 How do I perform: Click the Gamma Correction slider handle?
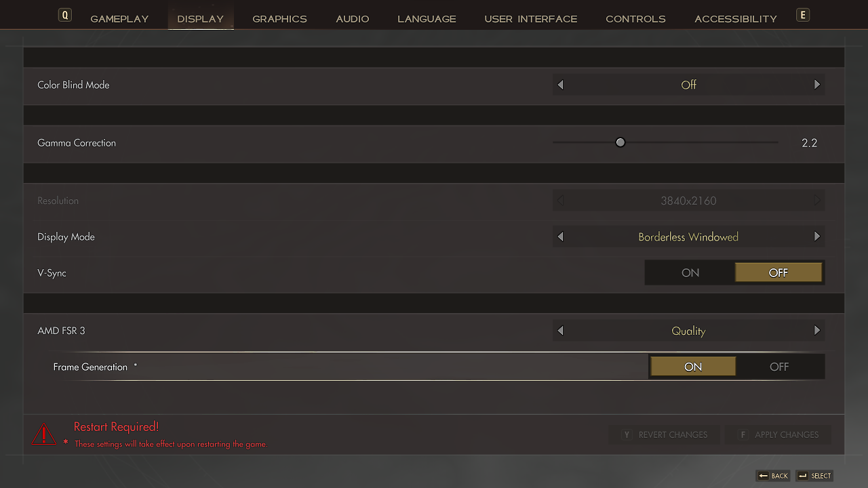click(x=620, y=142)
